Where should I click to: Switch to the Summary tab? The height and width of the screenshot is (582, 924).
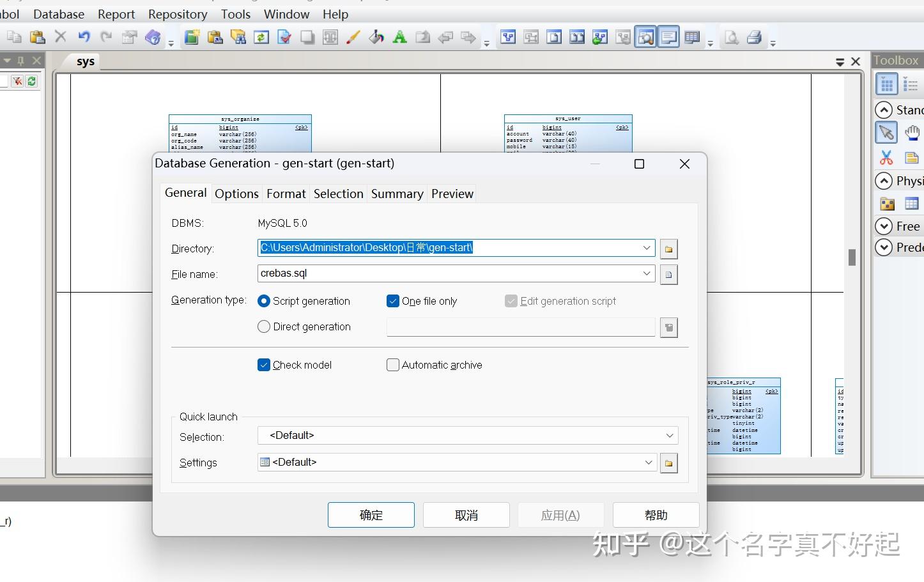pos(397,194)
